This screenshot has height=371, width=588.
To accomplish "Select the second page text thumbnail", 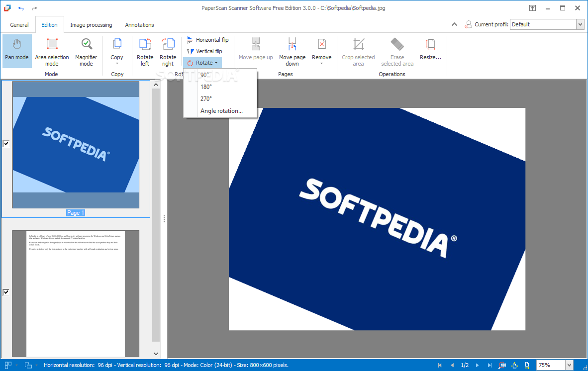I will click(76, 293).
